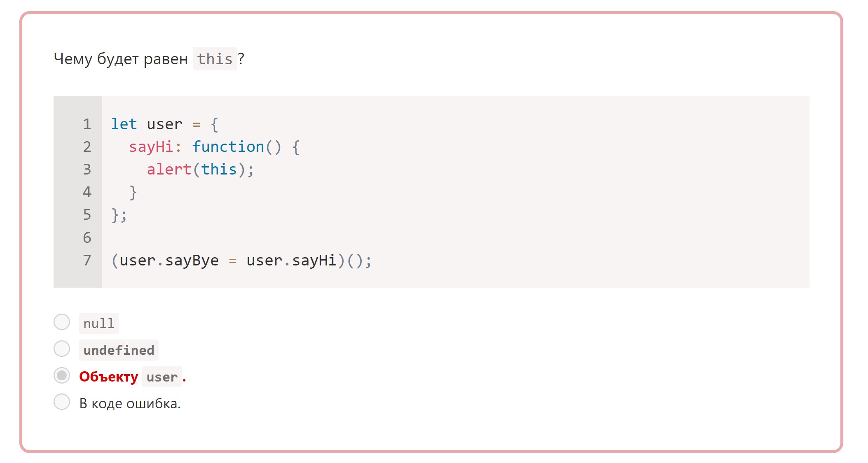Click the highlighted 'this' inside alert
Screen dimensions: 868x463
[x=220, y=169]
